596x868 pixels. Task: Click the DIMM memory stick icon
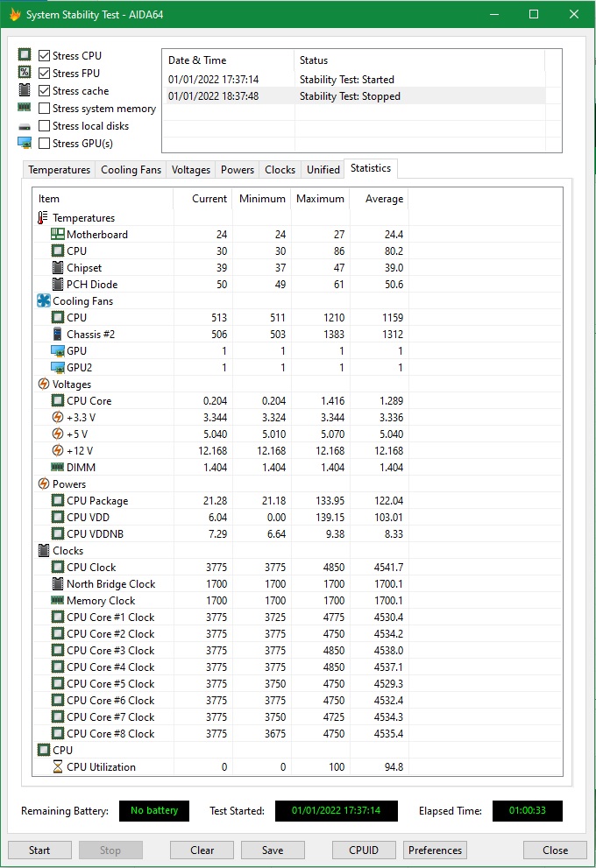[x=58, y=467]
